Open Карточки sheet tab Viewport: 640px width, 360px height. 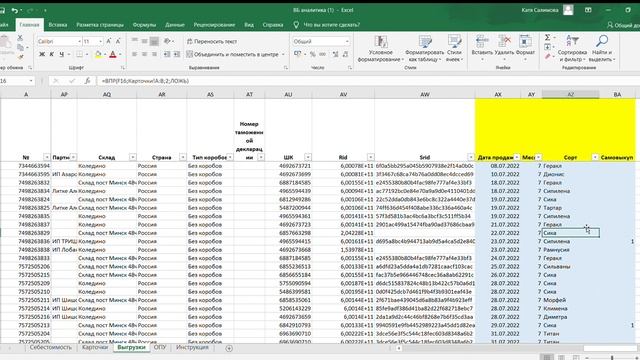click(95, 347)
